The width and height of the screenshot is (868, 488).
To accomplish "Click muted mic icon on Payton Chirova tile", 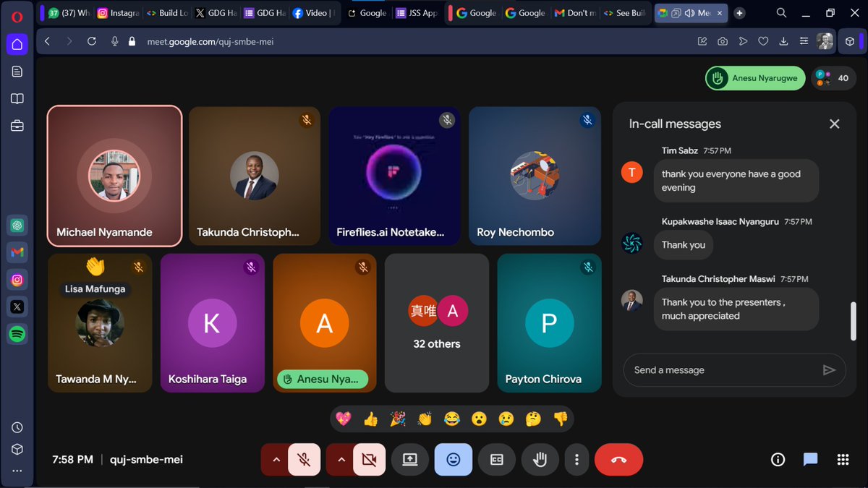I will pyautogui.click(x=588, y=267).
